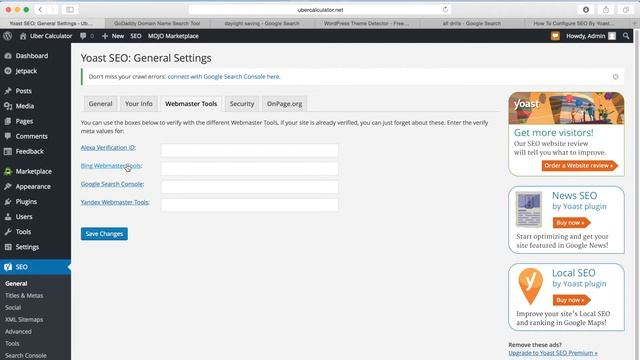This screenshot has height=360, width=640.
Task: Focus the Bing Webmaster Tools field
Action: point(249,168)
